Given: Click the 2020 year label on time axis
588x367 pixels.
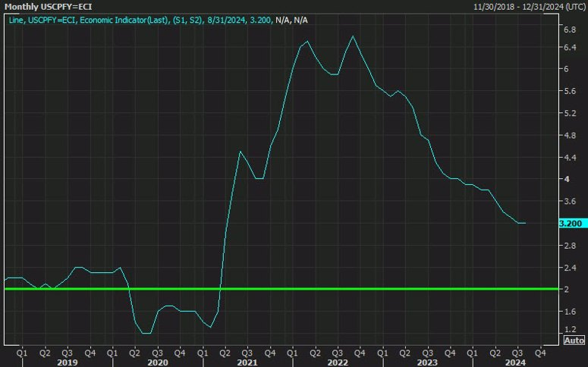Looking at the screenshot, I should coord(158,362).
